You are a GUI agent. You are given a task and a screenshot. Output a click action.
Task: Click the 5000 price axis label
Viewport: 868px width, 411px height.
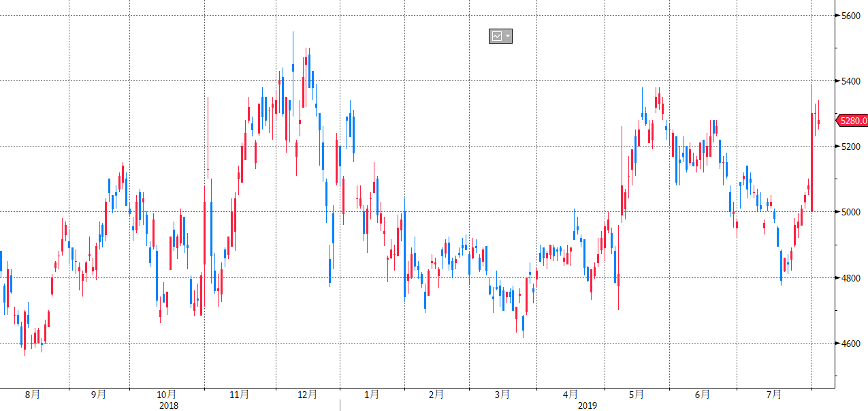point(852,212)
